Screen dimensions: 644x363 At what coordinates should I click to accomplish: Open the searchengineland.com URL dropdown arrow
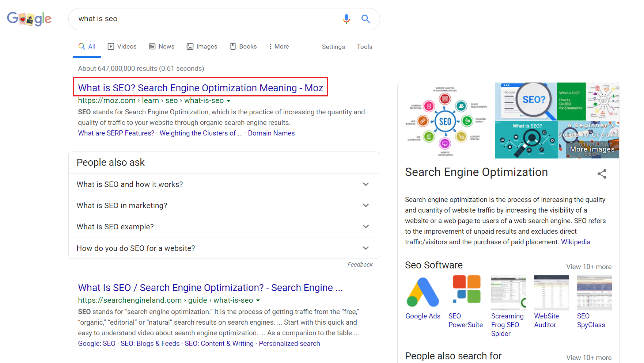(x=258, y=301)
